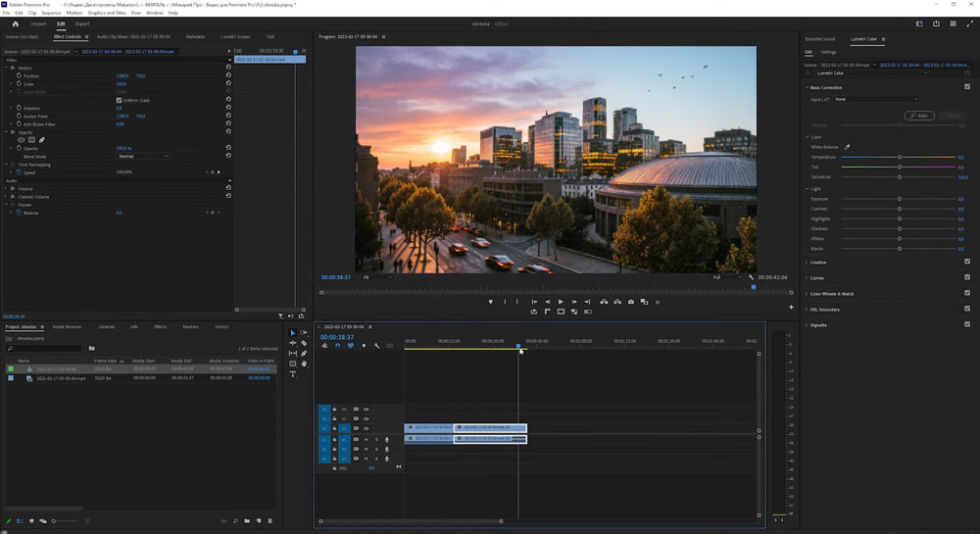Viewport: 980px width, 534px height.
Task: Disable the Basic Correction checkbox
Action: point(967,87)
